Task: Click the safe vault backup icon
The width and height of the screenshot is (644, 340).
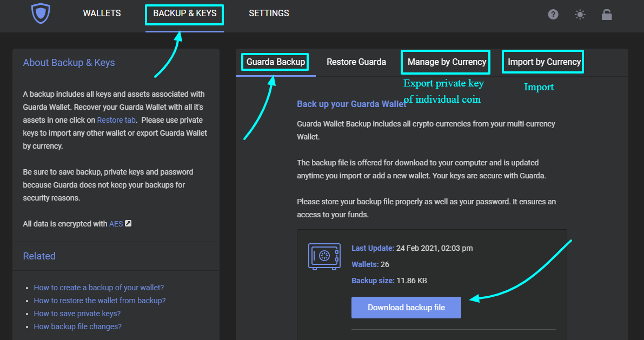Action: [324, 256]
